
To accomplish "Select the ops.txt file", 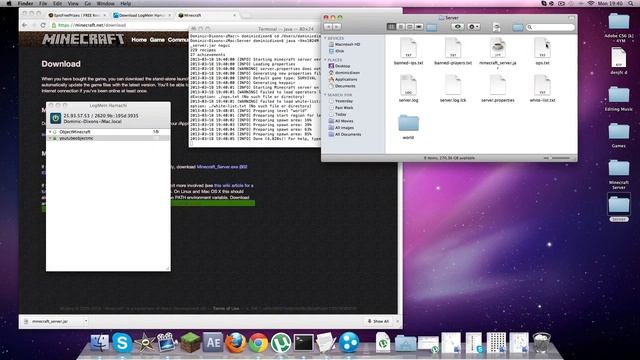I will (x=542, y=51).
